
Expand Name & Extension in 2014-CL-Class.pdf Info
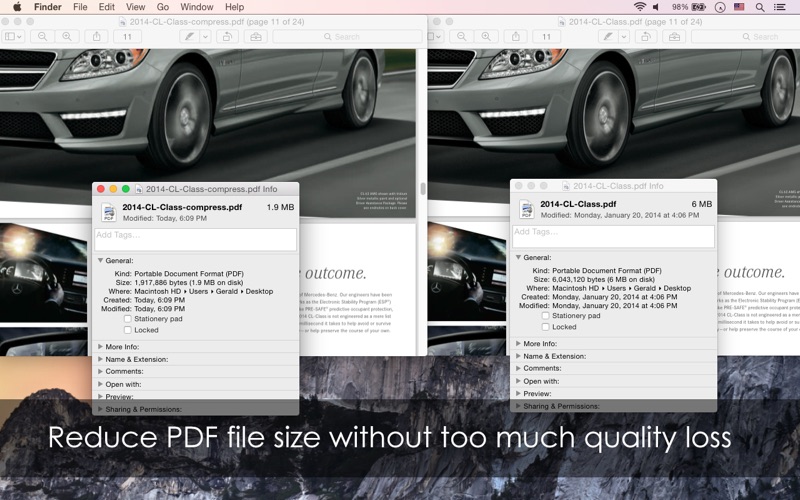[518, 356]
